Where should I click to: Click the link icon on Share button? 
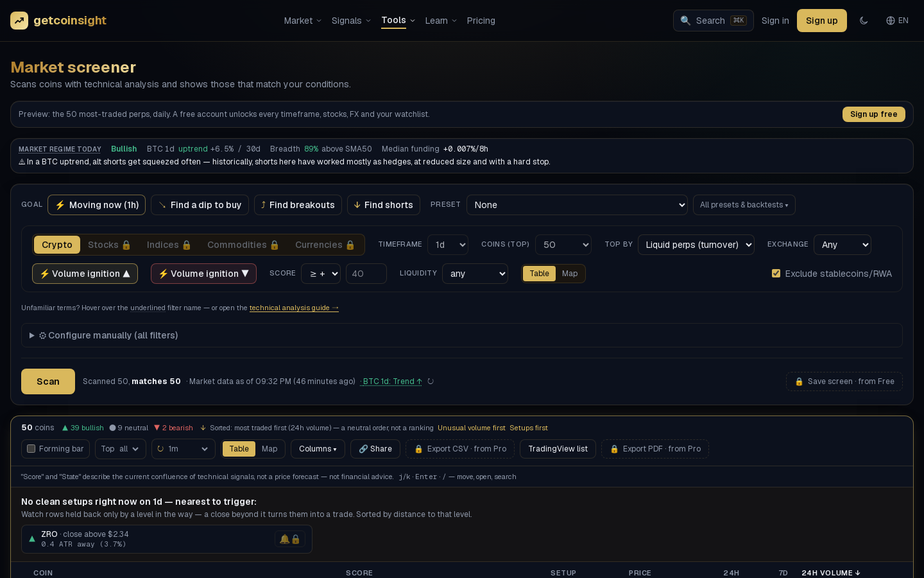point(363,449)
